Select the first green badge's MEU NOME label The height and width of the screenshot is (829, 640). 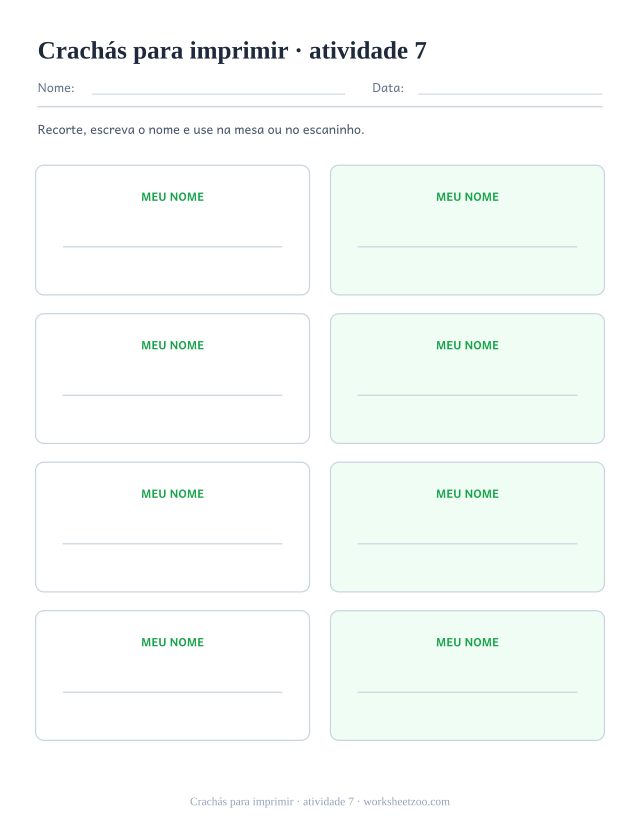point(467,197)
